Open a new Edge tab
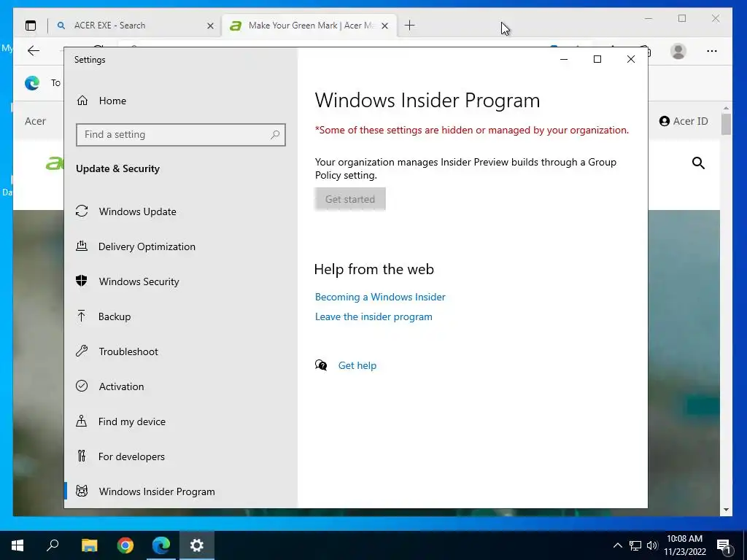This screenshot has width=747, height=560. (410, 26)
